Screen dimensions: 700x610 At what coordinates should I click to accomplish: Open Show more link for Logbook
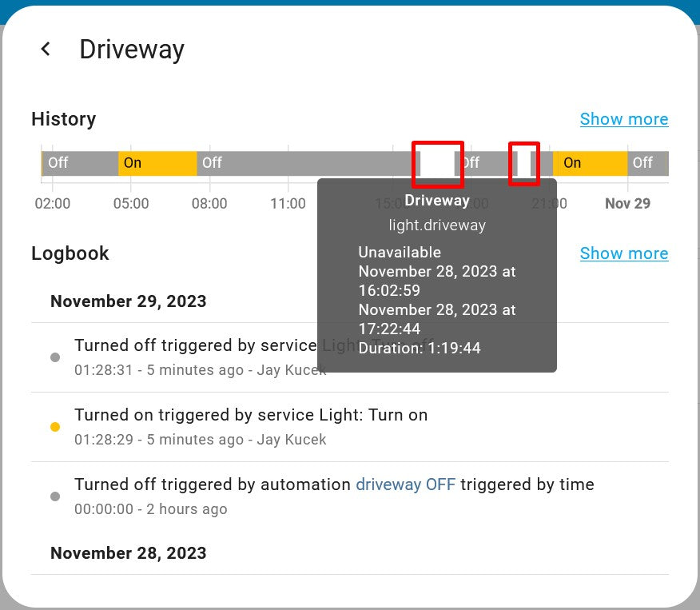[x=623, y=253]
